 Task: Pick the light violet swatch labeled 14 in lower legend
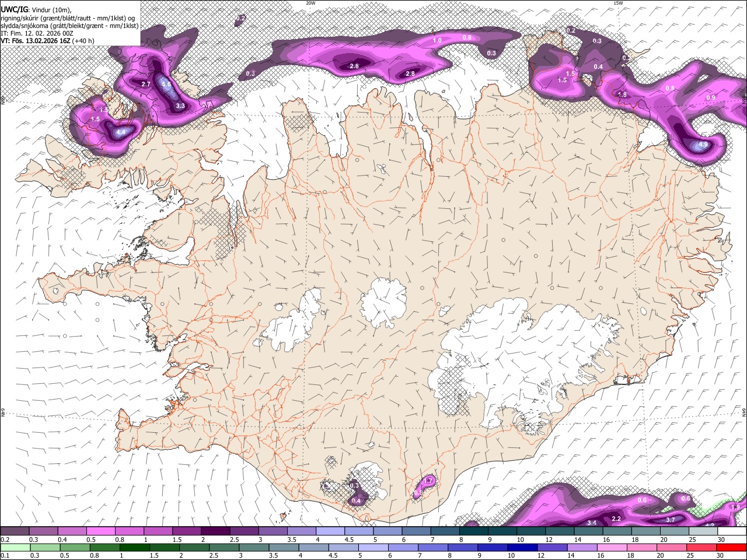pyautogui.click(x=581, y=547)
